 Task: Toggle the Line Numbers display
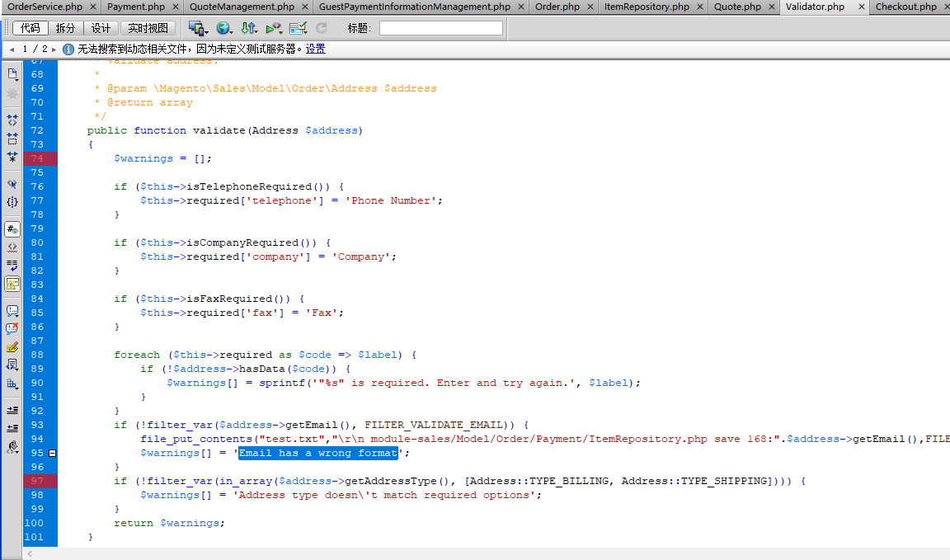12,229
